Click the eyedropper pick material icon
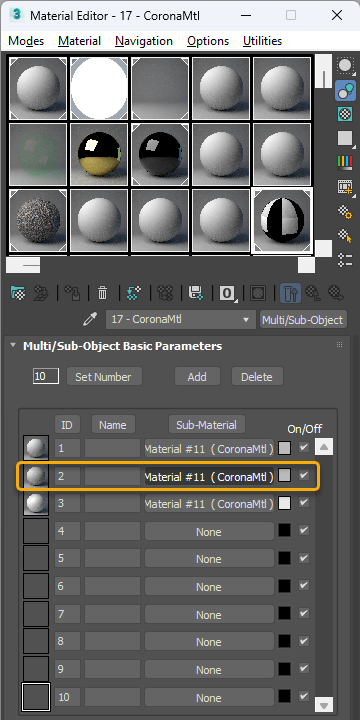 [x=90, y=320]
